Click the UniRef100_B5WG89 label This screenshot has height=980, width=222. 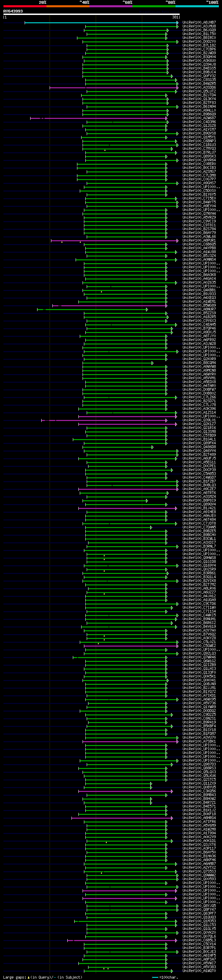(x=199, y=306)
